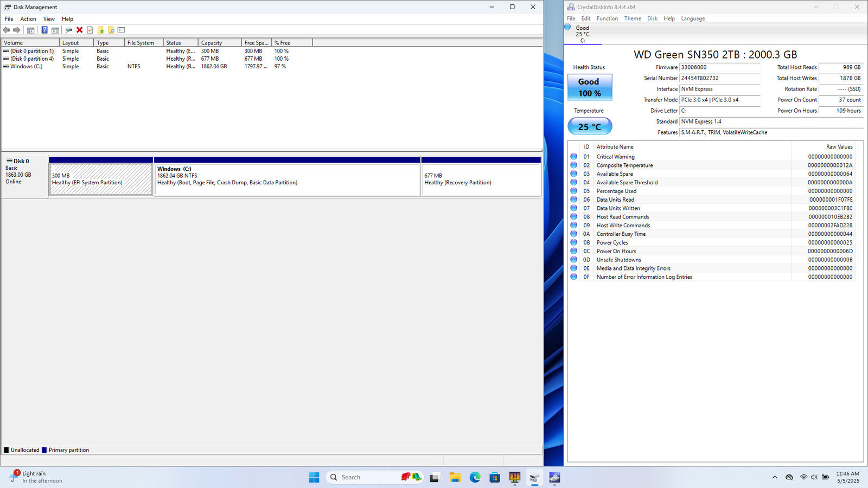Click the Total Host Writes value 1878 GB

coord(840,78)
